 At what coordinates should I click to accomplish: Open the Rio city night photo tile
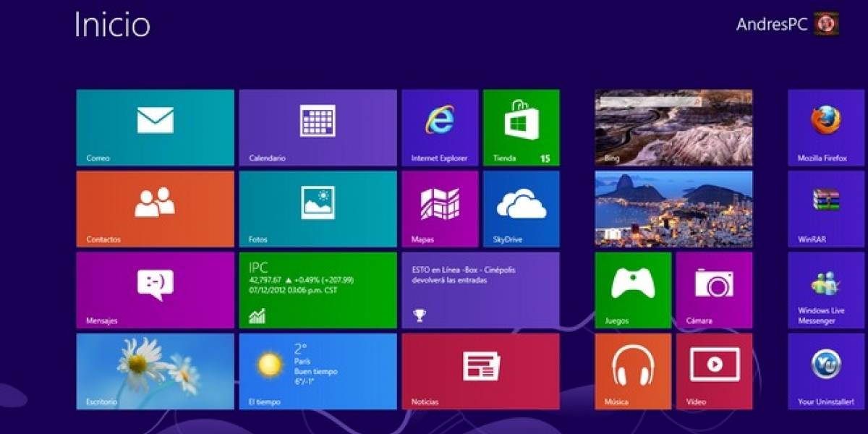673,209
